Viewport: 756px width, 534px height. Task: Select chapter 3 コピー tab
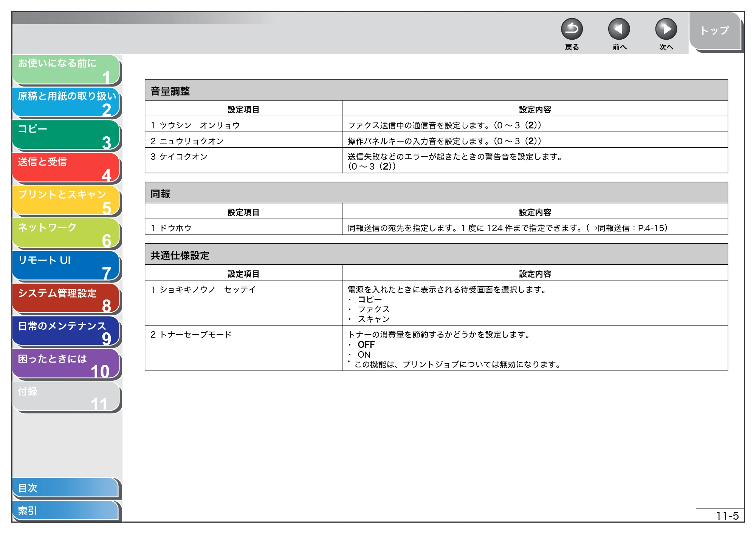[x=66, y=135]
